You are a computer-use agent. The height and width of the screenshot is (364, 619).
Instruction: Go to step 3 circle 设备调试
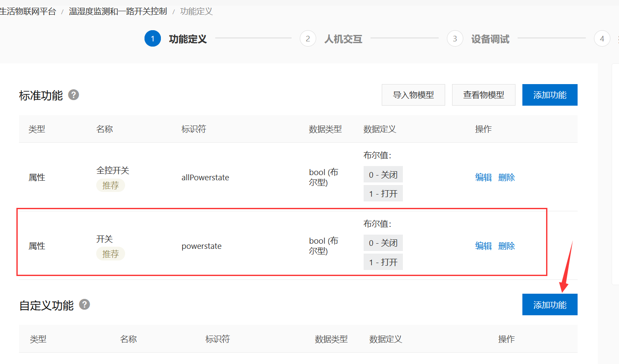coord(455,39)
